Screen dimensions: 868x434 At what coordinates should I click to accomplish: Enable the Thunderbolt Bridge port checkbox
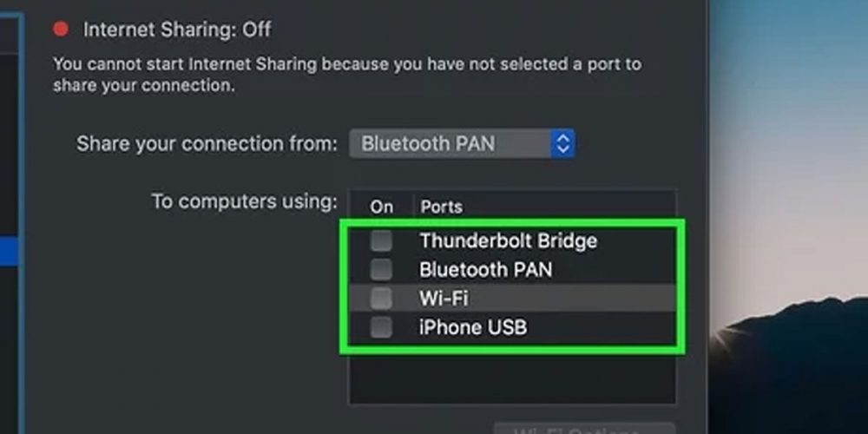coord(381,240)
